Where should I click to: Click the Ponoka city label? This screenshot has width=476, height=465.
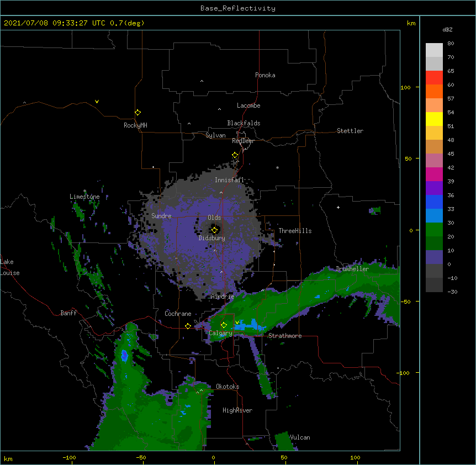pos(265,75)
